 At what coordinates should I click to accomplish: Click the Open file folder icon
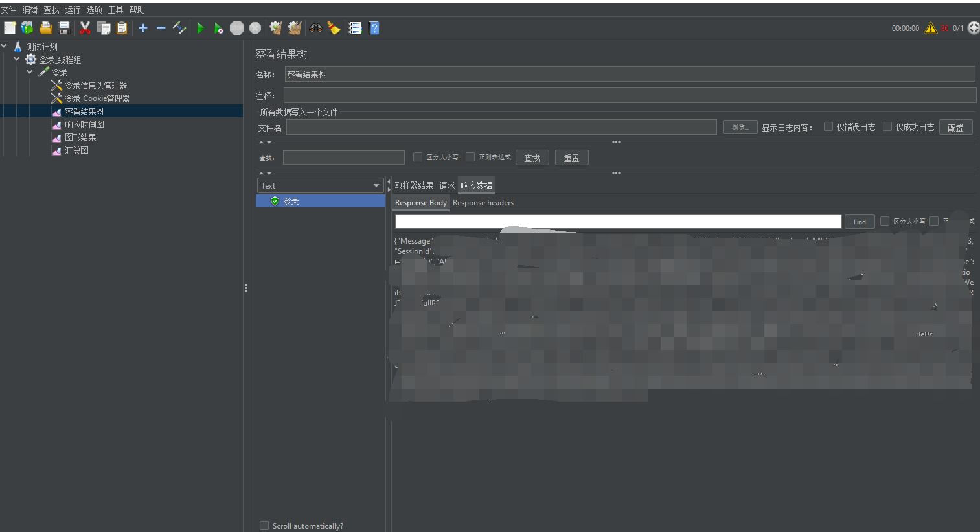45,28
